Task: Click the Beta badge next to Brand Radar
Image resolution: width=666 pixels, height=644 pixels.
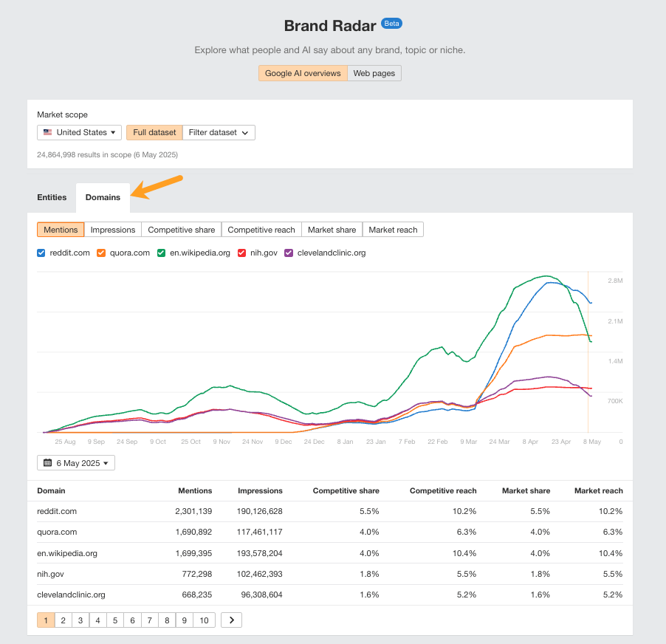Action: tap(392, 24)
